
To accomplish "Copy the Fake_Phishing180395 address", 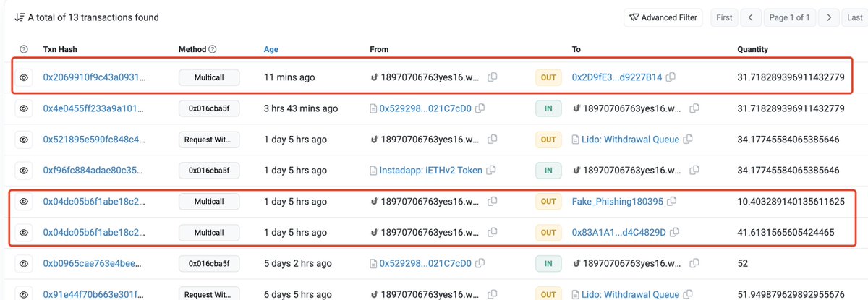I will [672, 201].
